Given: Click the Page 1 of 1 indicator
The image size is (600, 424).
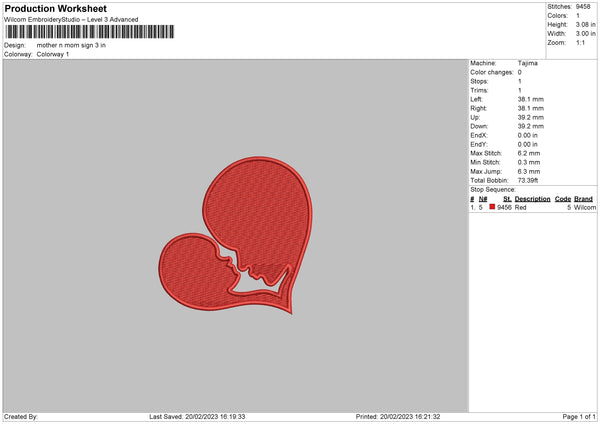Looking at the screenshot, I should 579,417.
